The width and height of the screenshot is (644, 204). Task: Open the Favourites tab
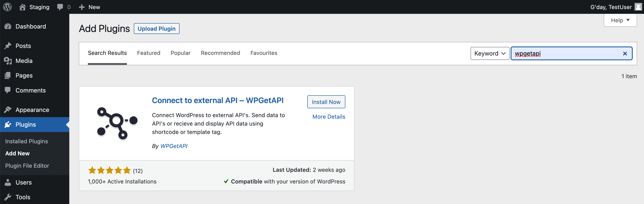click(x=264, y=53)
